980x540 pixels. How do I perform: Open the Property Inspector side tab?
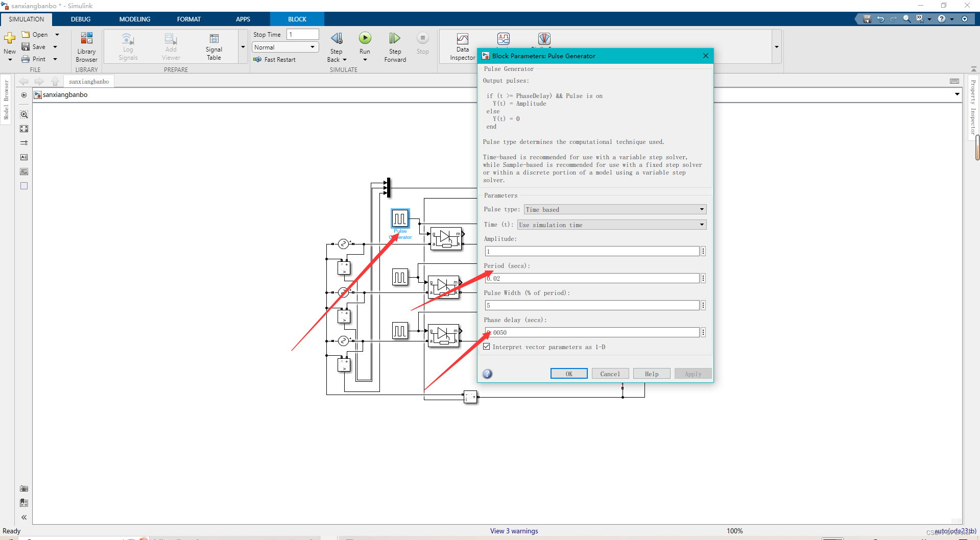(x=973, y=107)
